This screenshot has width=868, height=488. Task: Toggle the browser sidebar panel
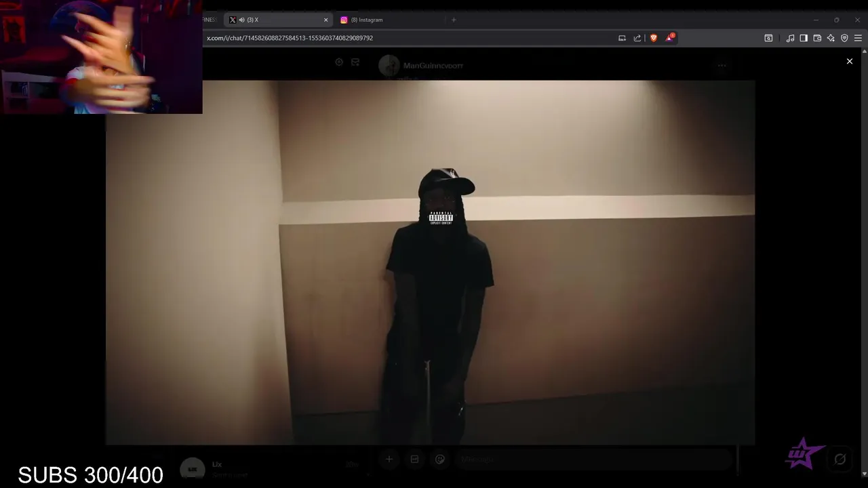804,38
